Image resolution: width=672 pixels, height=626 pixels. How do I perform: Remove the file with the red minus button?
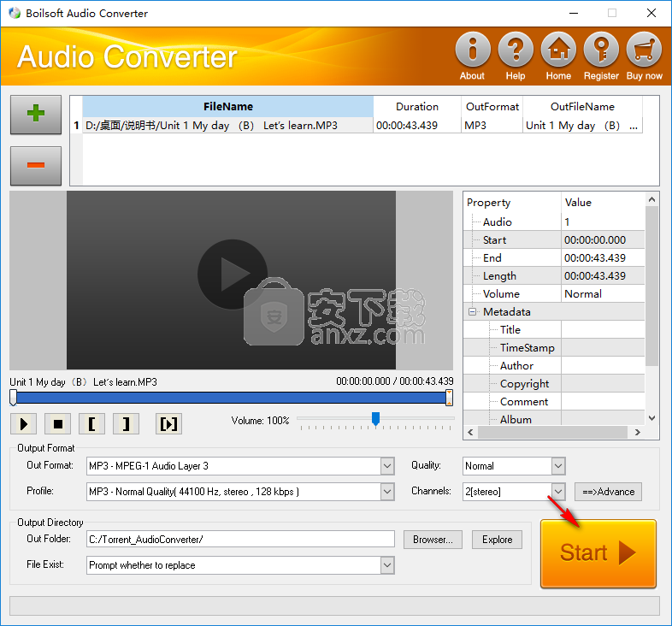pyautogui.click(x=36, y=166)
